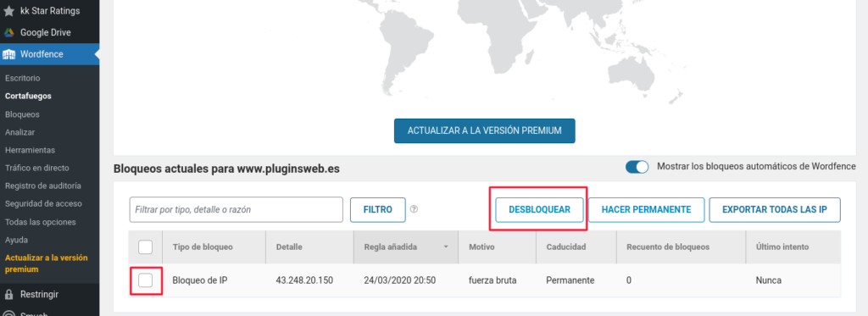
Task: Click the Nunca last attempt cell
Action: pos(768,280)
